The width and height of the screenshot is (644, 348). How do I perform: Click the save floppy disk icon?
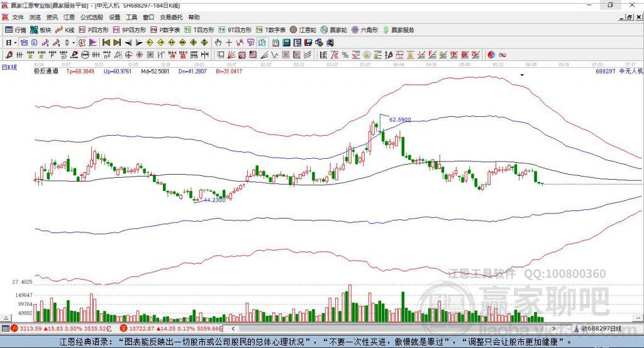click(x=308, y=43)
